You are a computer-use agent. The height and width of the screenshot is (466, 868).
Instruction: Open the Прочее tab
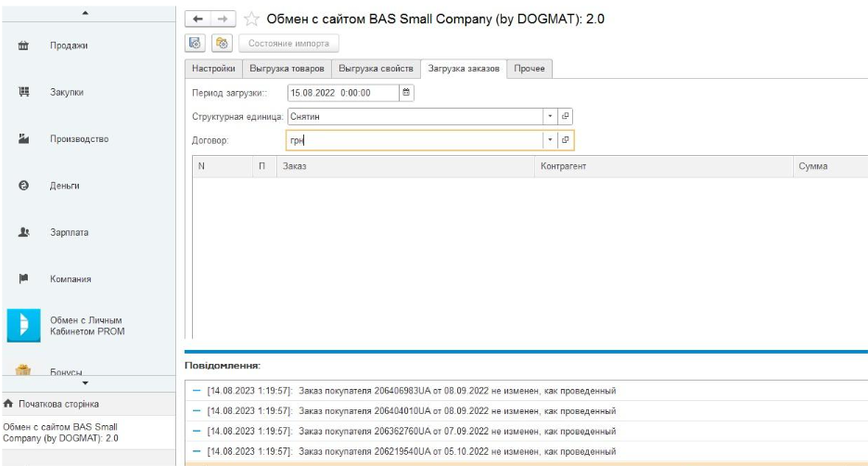(x=530, y=69)
